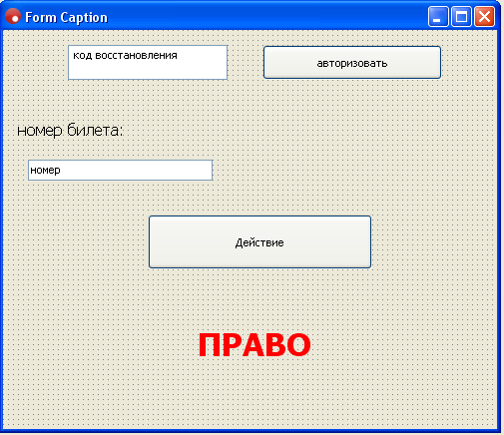
Task: Click the empty title bar area beside caption
Action: tap(266, 17)
